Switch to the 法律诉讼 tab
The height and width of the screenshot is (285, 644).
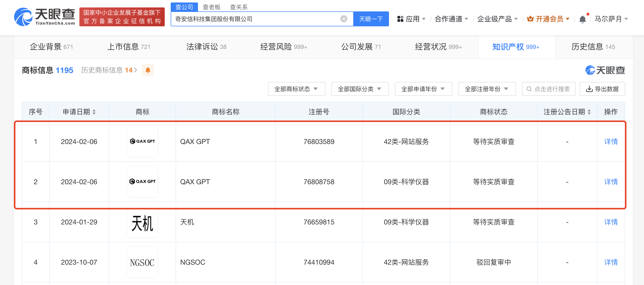[x=206, y=47]
